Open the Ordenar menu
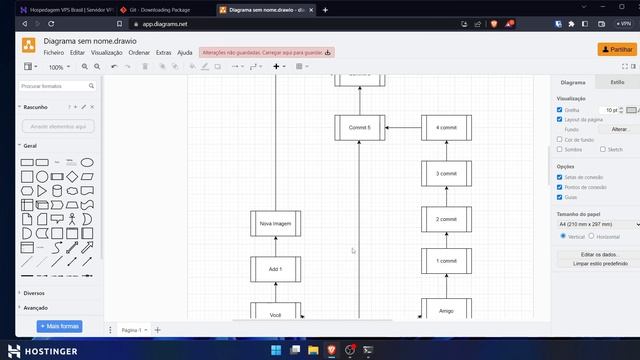Screen dimensions: 640x360 click(x=139, y=53)
